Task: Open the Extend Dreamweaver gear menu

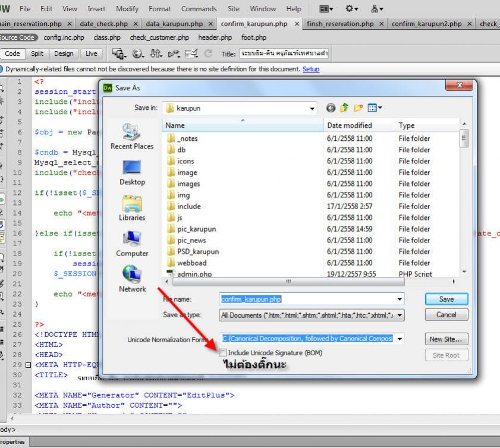Action: click(x=352, y=9)
